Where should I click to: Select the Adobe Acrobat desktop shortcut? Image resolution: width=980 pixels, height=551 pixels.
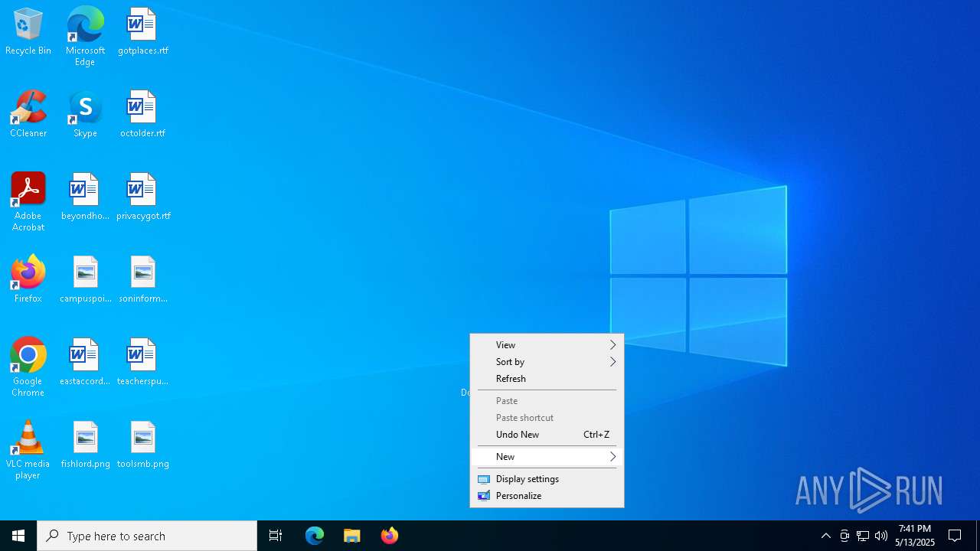[x=28, y=202]
